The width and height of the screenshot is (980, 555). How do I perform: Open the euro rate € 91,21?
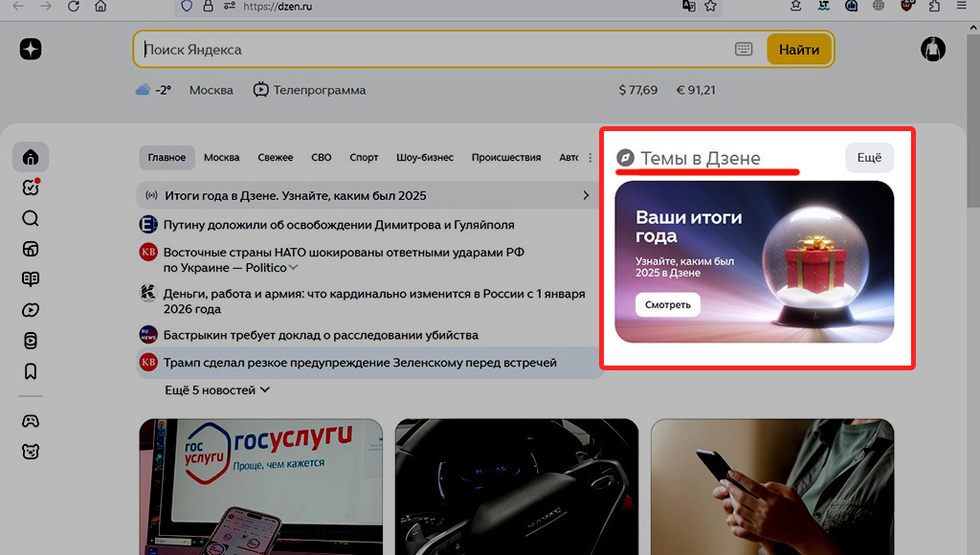click(x=696, y=90)
